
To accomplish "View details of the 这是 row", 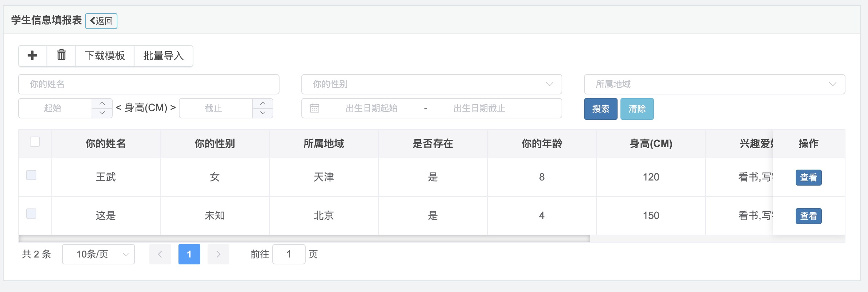I will coord(808,216).
